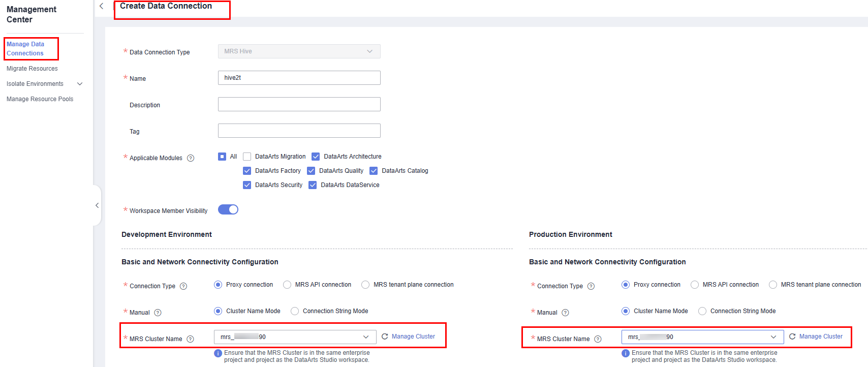Open Production Manual help icon
Image resolution: width=868 pixels, height=367 pixels.
pos(565,313)
